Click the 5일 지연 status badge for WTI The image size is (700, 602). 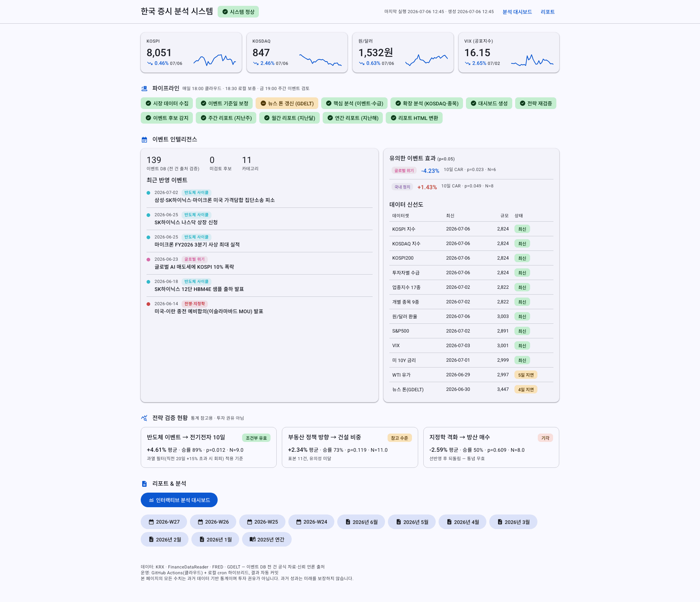[526, 375]
